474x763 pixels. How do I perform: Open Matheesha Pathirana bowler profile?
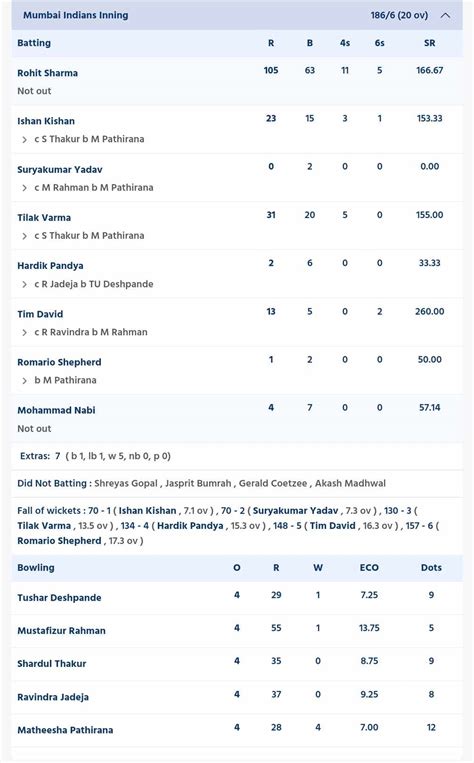tap(65, 730)
